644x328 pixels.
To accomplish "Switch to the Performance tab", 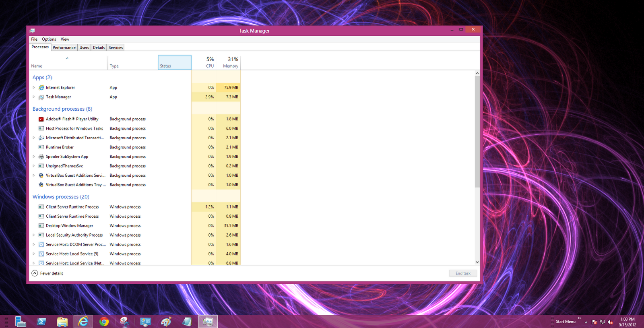I will tap(64, 47).
